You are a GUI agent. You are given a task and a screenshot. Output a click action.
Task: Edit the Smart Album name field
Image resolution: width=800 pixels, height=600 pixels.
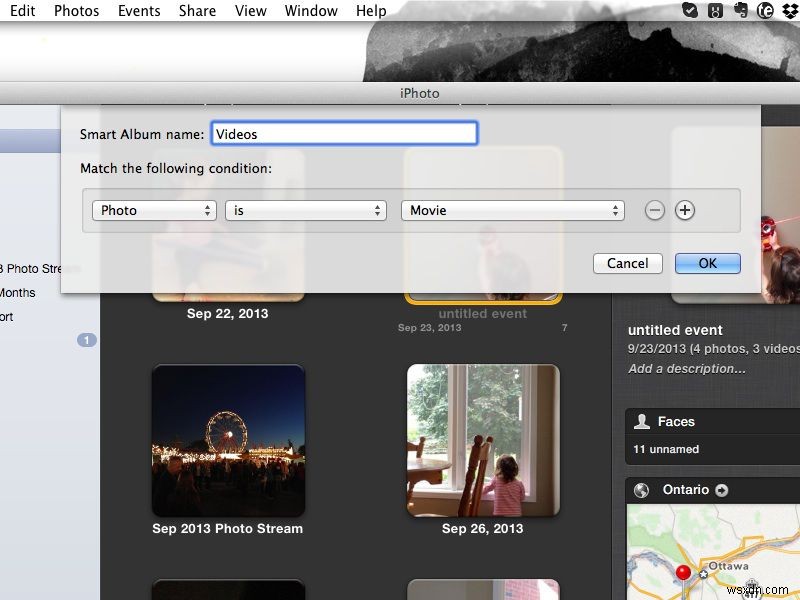[344, 132]
